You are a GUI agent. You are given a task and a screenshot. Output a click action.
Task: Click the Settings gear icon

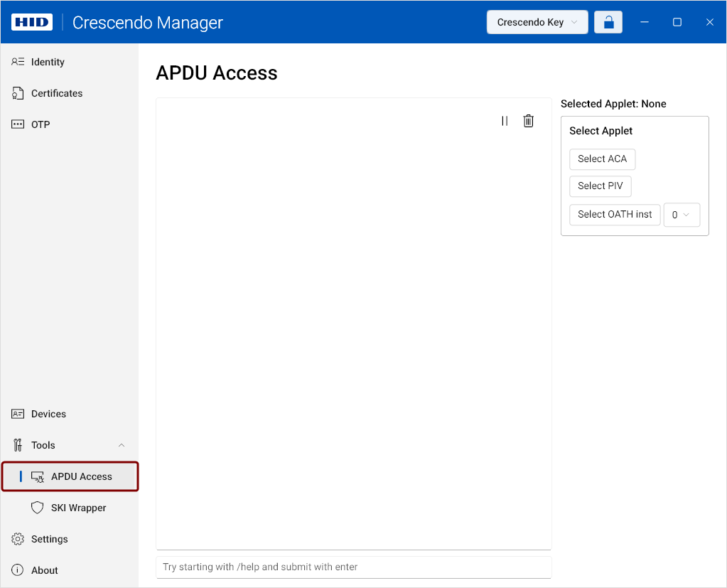coord(18,539)
